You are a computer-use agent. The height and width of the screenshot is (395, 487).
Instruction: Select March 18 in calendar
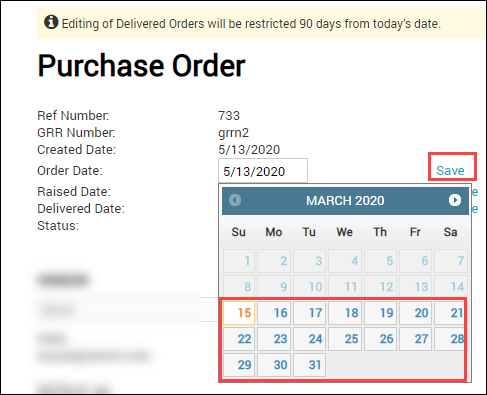pyautogui.click(x=345, y=313)
